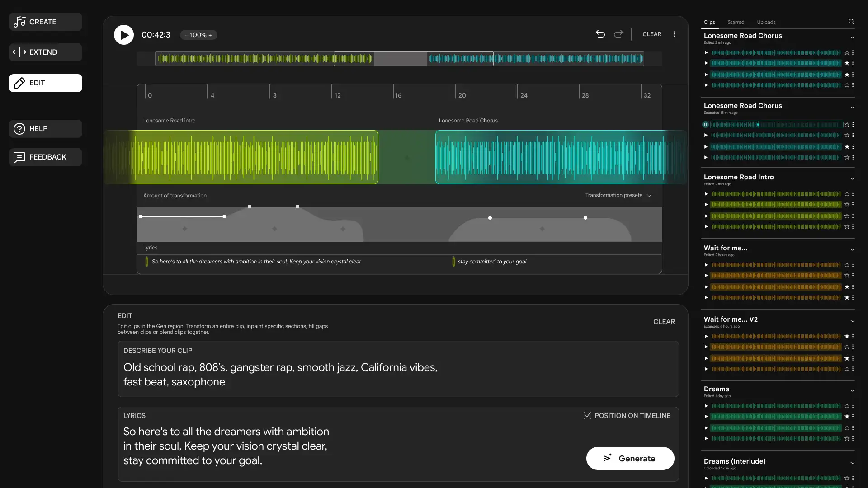The width and height of the screenshot is (868, 488).
Task: Play the first Dreams clip
Action: coord(706,406)
